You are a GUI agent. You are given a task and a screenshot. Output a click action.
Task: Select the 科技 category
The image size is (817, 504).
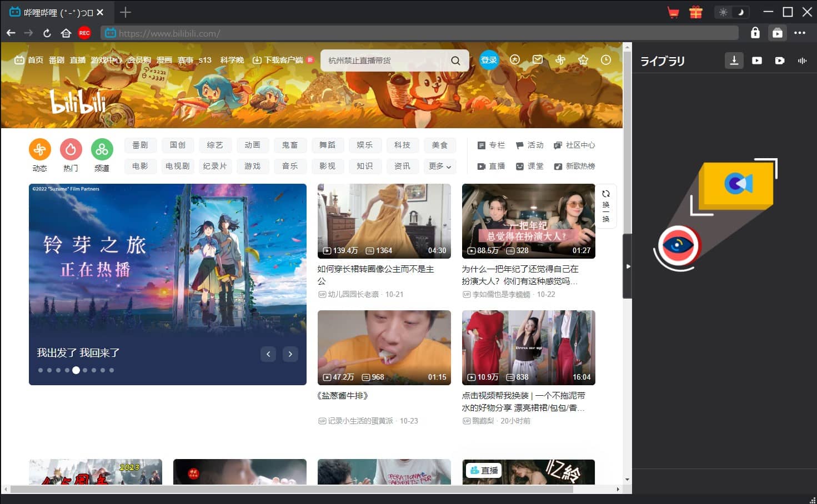point(403,145)
